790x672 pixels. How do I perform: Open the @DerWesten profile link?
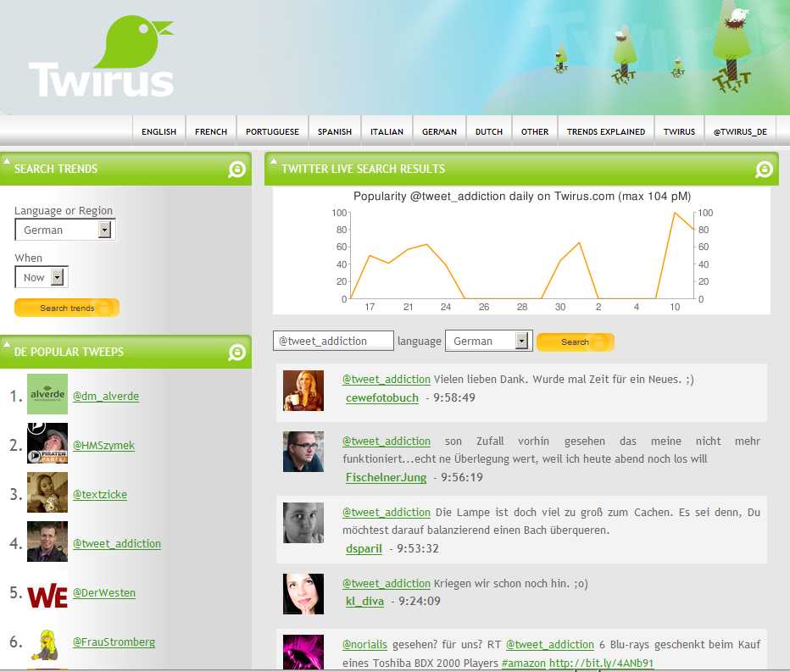click(x=104, y=593)
